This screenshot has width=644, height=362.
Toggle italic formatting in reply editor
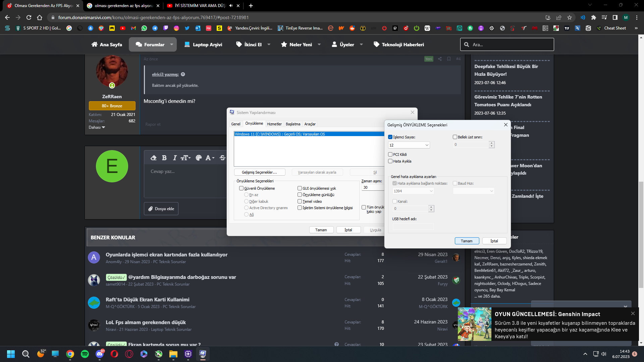[175, 158]
